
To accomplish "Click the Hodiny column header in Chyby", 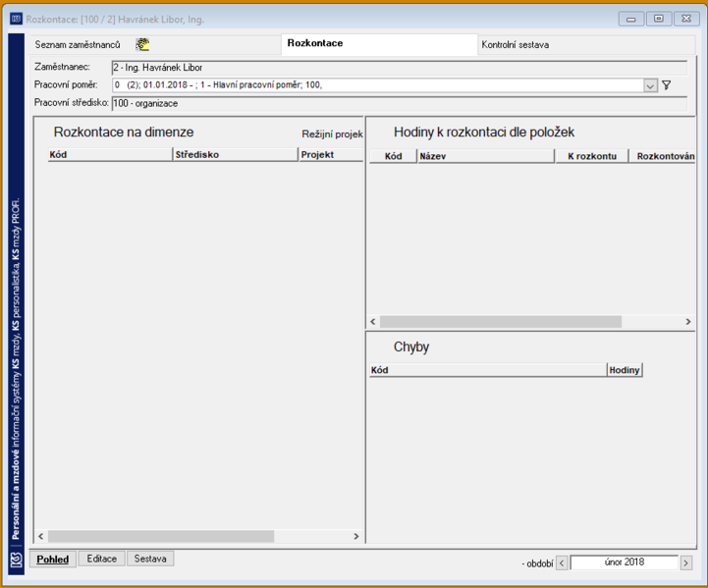I will (625, 370).
